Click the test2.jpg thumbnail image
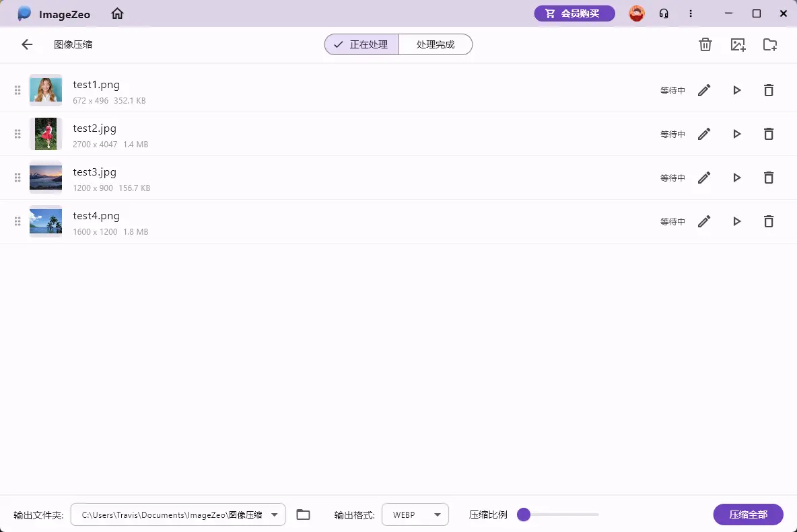 [x=45, y=133]
